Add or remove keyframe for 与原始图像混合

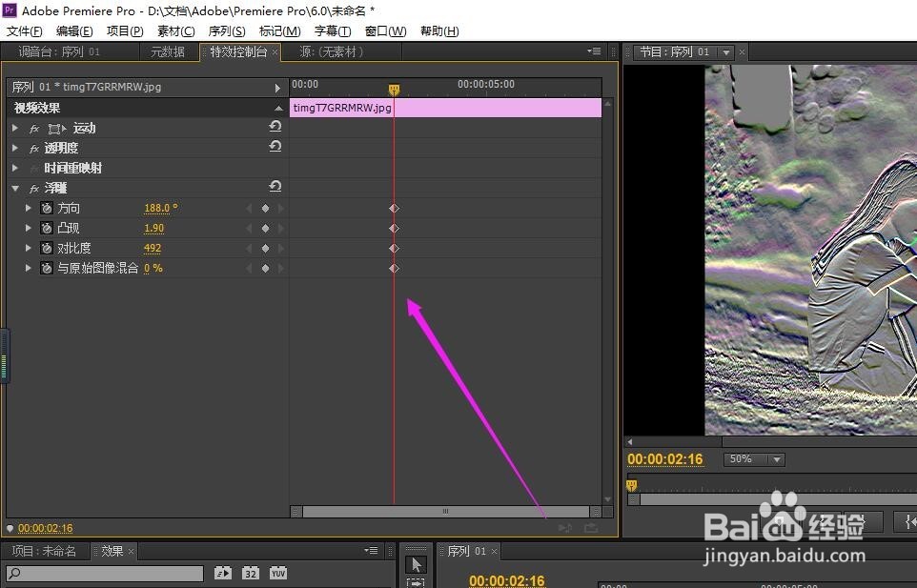266,268
